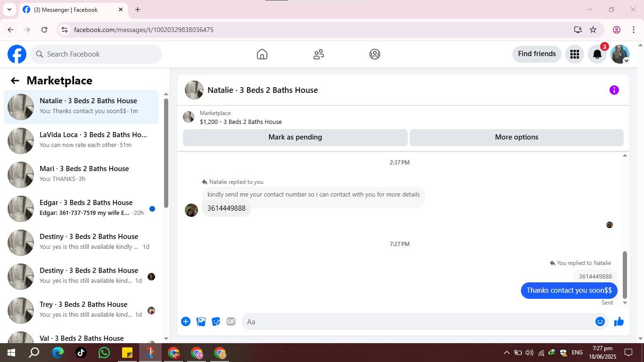Open More options for the listing
The height and width of the screenshot is (362, 644).
pyautogui.click(x=517, y=137)
